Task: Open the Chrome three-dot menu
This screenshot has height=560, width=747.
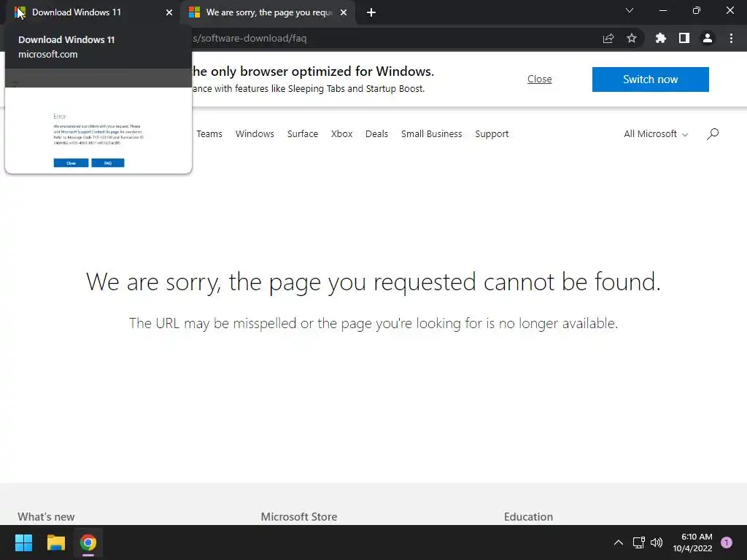Action: [731, 38]
